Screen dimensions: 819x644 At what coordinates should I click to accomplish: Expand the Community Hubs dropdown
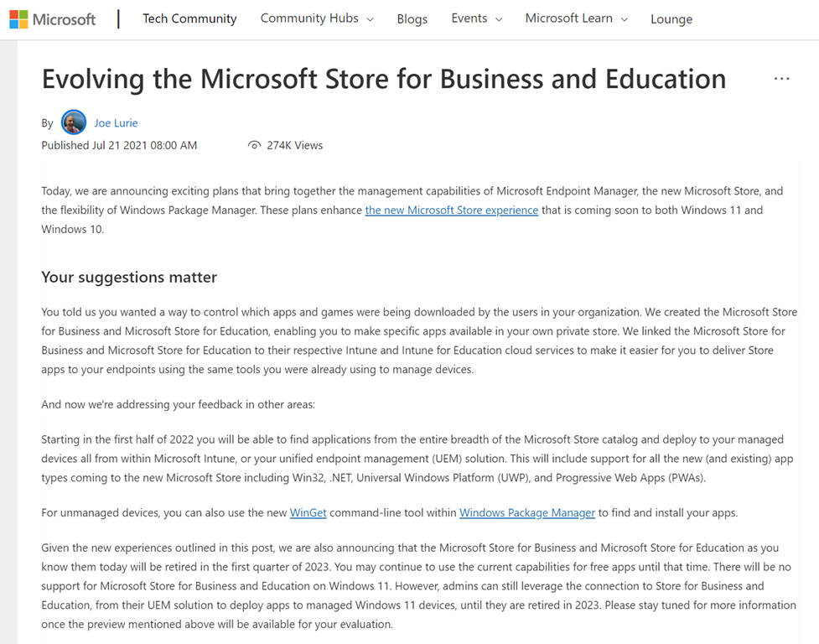[x=317, y=18]
